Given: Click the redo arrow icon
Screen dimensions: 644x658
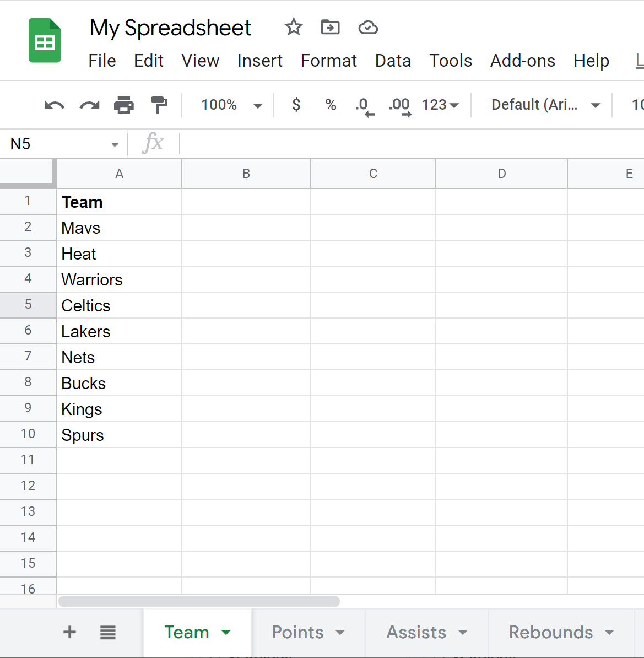Looking at the screenshot, I should point(89,105).
